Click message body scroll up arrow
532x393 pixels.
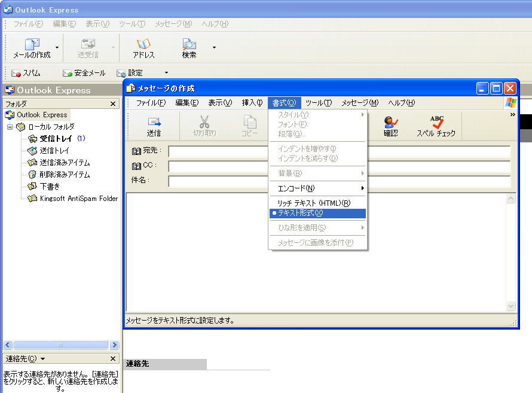coord(510,199)
